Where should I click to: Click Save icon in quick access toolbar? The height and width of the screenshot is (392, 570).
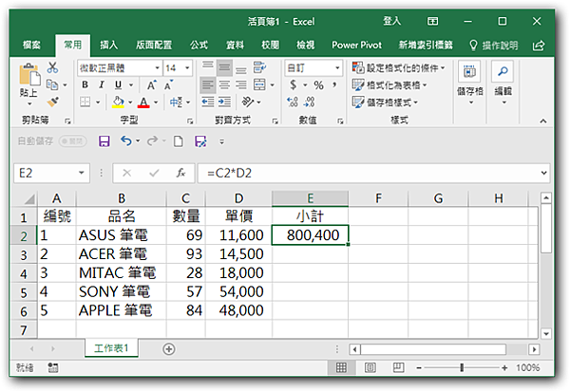(104, 141)
